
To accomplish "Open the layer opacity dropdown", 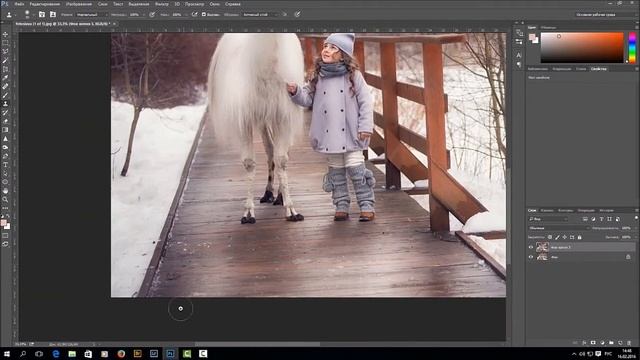I will (636, 228).
